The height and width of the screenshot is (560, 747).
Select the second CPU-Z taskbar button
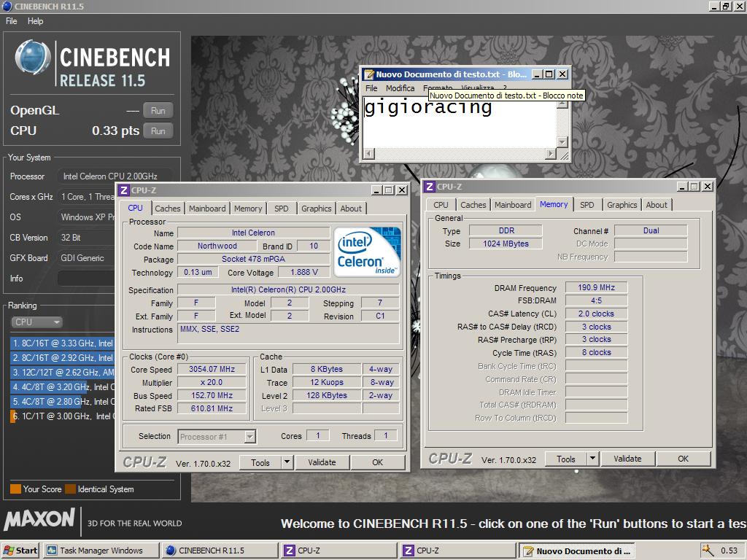pyautogui.click(x=458, y=551)
